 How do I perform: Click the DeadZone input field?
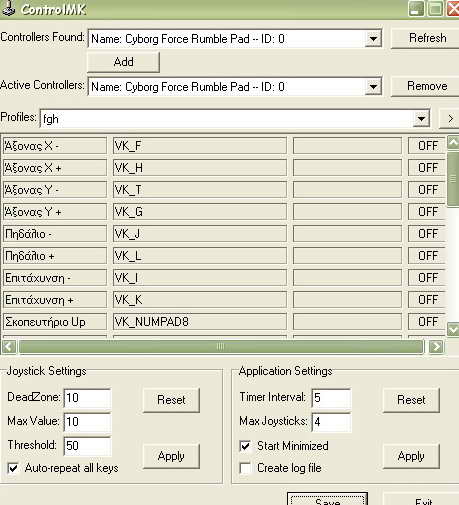click(x=87, y=398)
